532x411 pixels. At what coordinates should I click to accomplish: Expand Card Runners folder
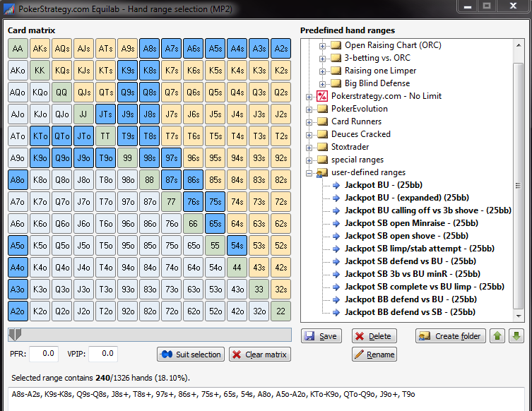(309, 122)
